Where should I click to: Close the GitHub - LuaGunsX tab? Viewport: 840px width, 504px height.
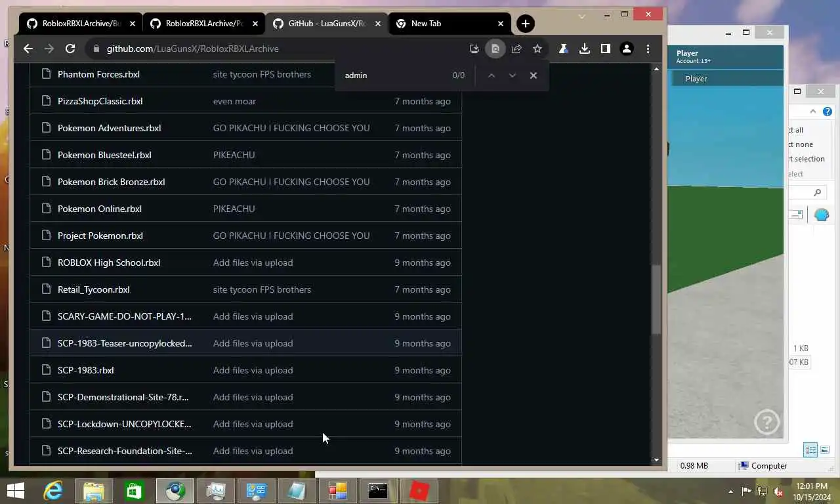[x=377, y=24]
